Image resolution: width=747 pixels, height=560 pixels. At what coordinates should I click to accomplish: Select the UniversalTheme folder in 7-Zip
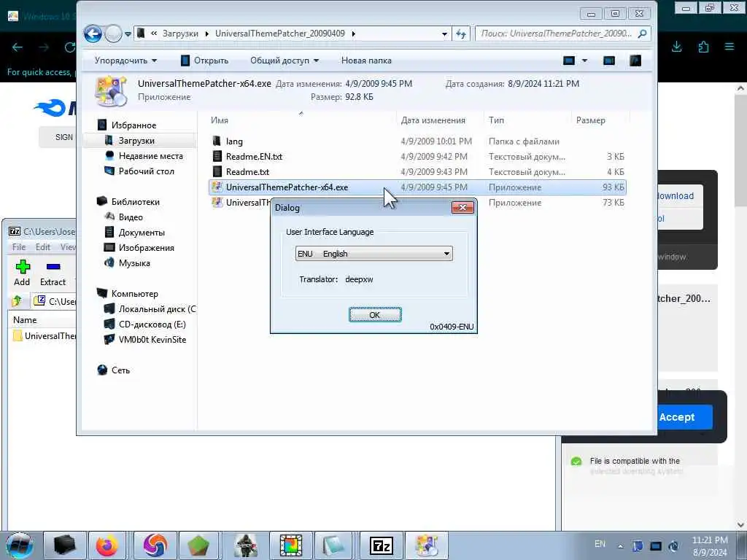tap(44, 335)
